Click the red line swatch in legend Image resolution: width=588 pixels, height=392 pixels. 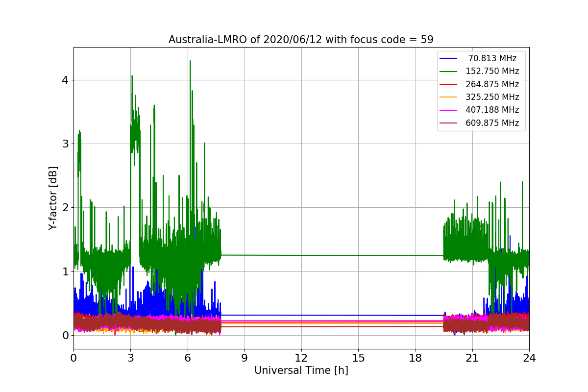449,84
